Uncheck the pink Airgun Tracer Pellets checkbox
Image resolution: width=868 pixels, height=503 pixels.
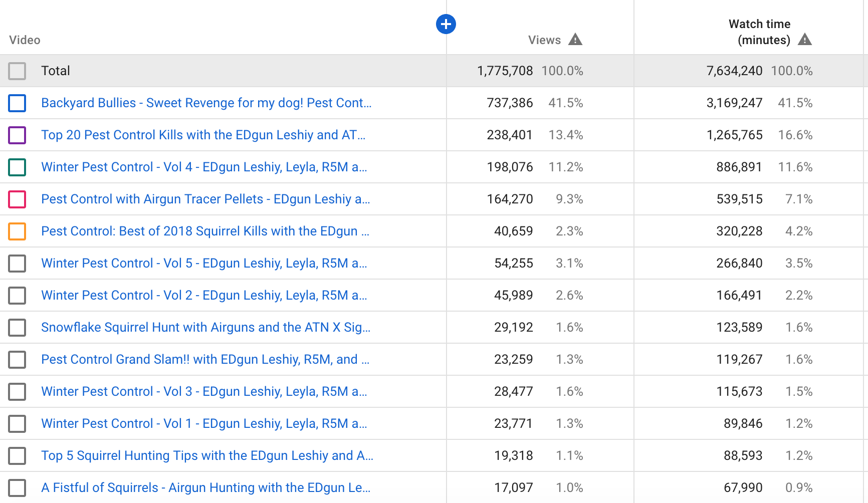click(17, 199)
